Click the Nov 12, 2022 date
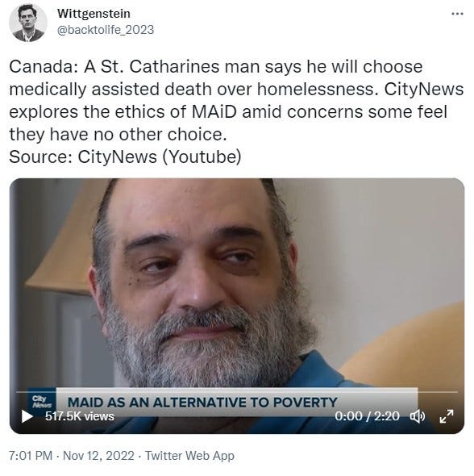Image resolution: width=474 pixels, height=476 pixels. [98, 456]
